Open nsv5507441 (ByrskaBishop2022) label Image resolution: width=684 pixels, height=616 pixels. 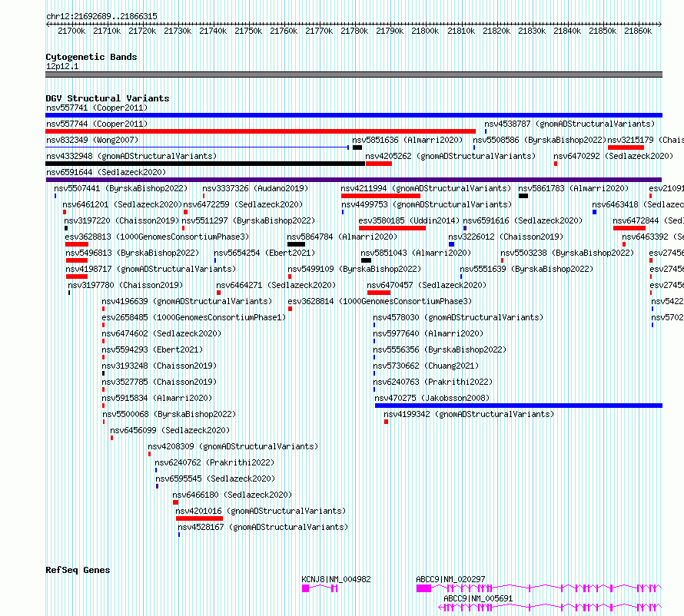click(x=121, y=188)
